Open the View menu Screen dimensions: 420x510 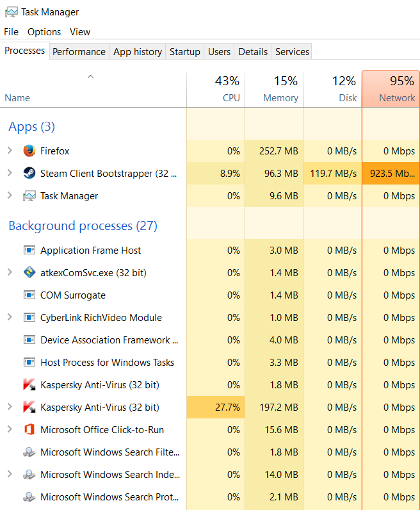point(80,32)
